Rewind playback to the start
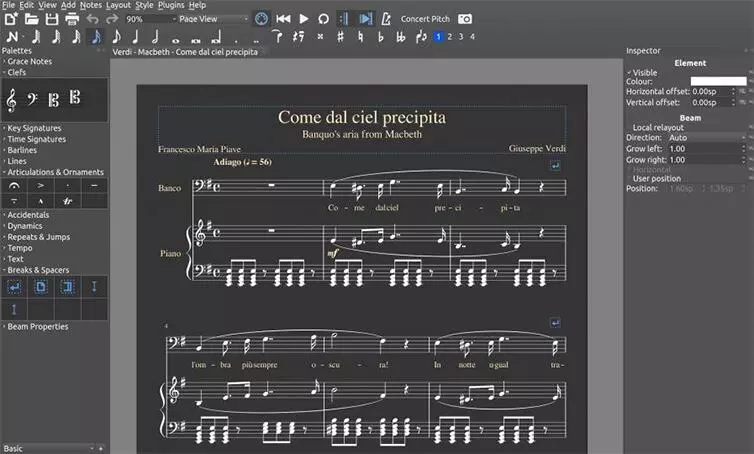 pos(283,19)
